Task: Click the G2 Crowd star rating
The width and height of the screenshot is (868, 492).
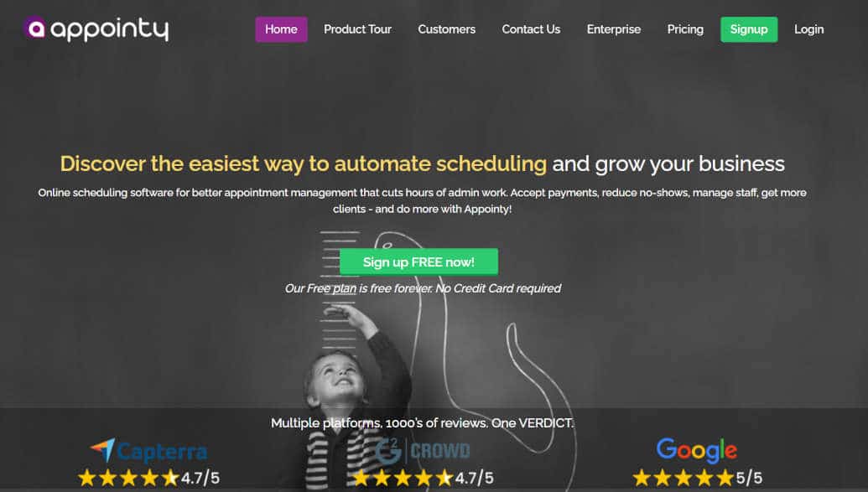Action: pyautogui.click(x=402, y=478)
